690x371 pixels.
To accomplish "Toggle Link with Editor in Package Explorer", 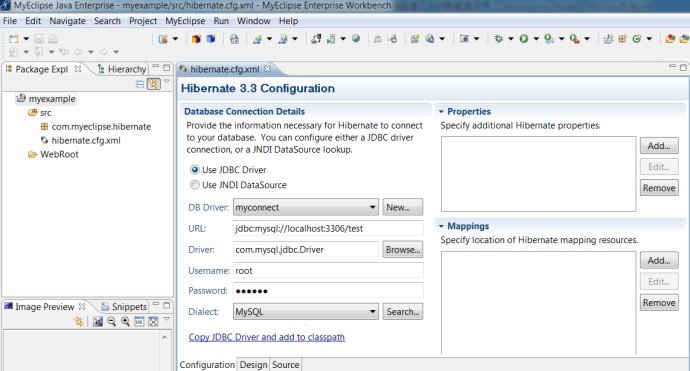I will [x=154, y=84].
